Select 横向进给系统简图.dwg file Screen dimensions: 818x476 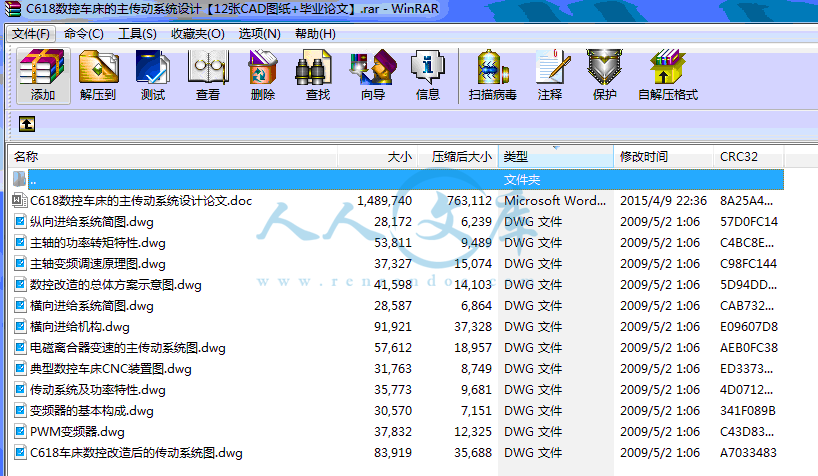click(x=92, y=306)
